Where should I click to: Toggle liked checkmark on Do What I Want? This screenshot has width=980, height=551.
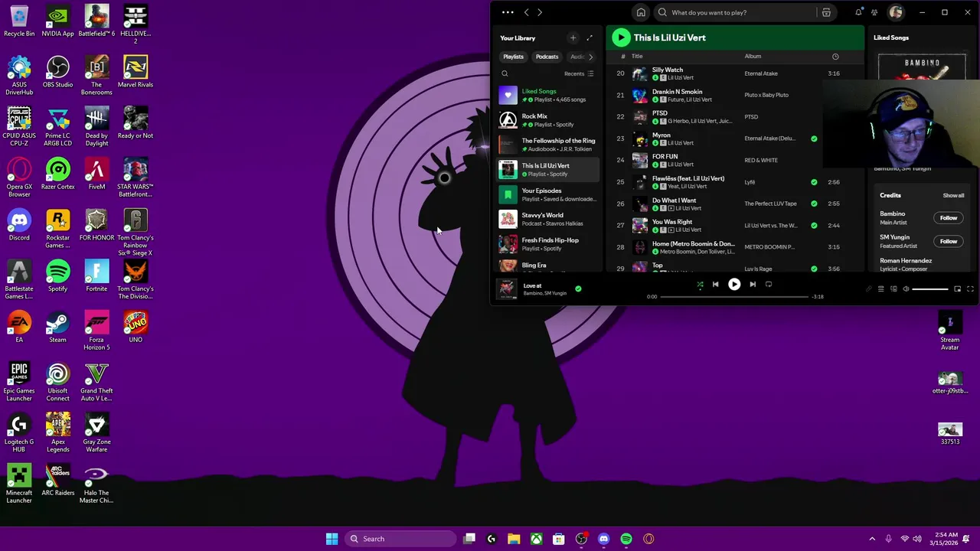click(x=814, y=204)
